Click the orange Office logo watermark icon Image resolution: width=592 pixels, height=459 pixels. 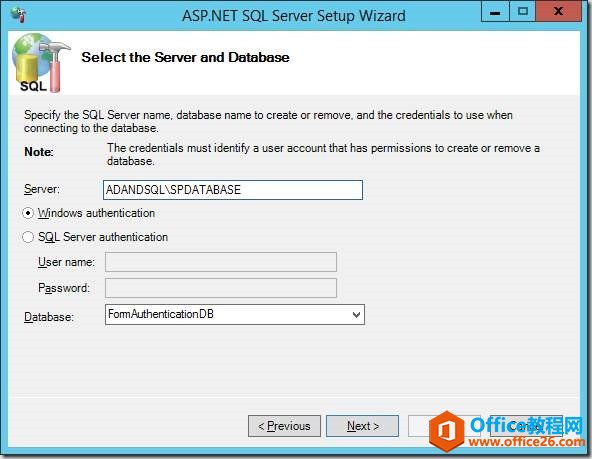447,431
